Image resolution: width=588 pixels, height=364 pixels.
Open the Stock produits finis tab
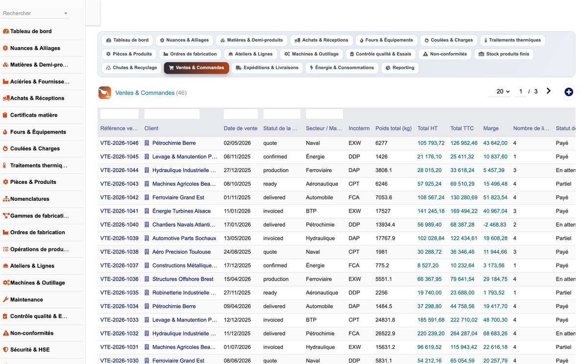point(504,54)
